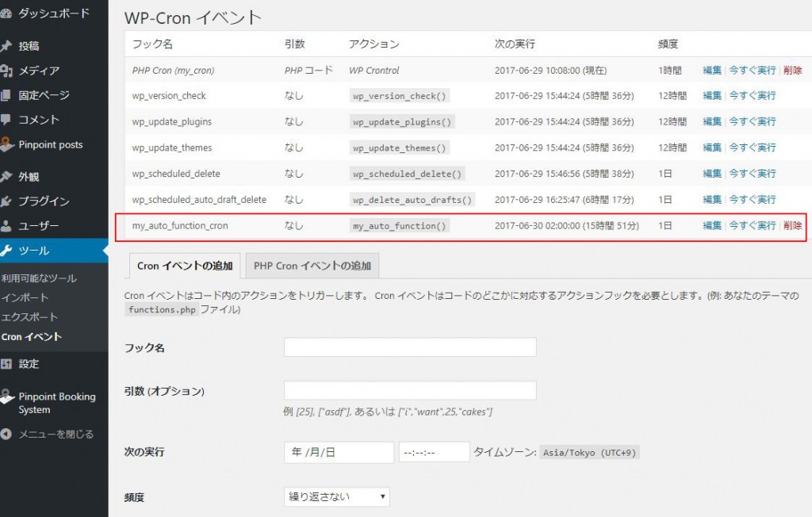Click the ツール wrench icon
This screenshot has height=517, width=812.
point(6,251)
